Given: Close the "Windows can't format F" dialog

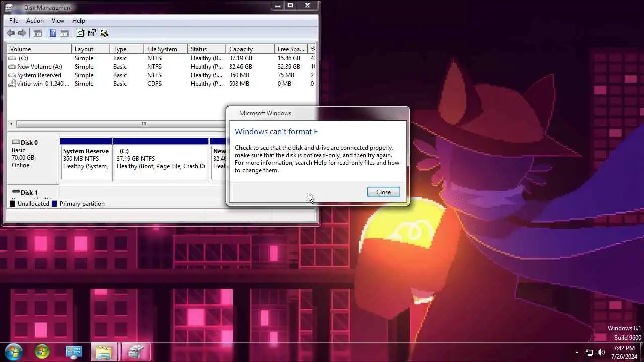Looking at the screenshot, I should [x=383, y=192].
